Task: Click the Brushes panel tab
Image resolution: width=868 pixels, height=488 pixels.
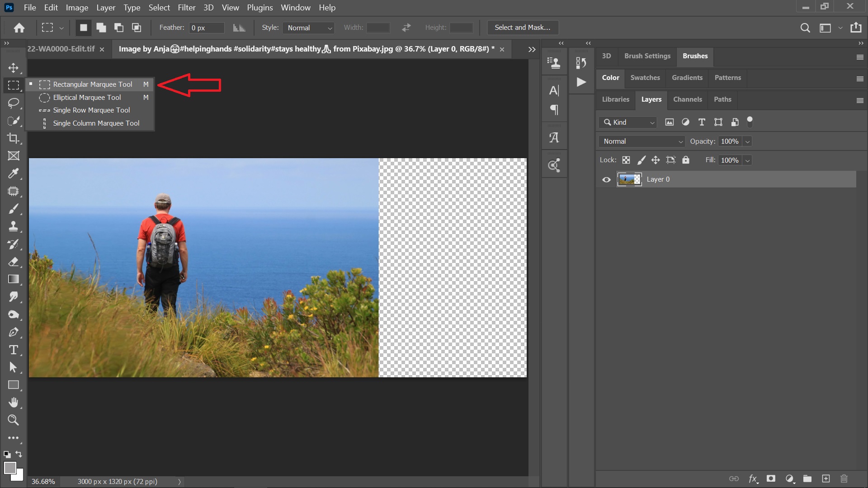Action: (x=694, y=56)
